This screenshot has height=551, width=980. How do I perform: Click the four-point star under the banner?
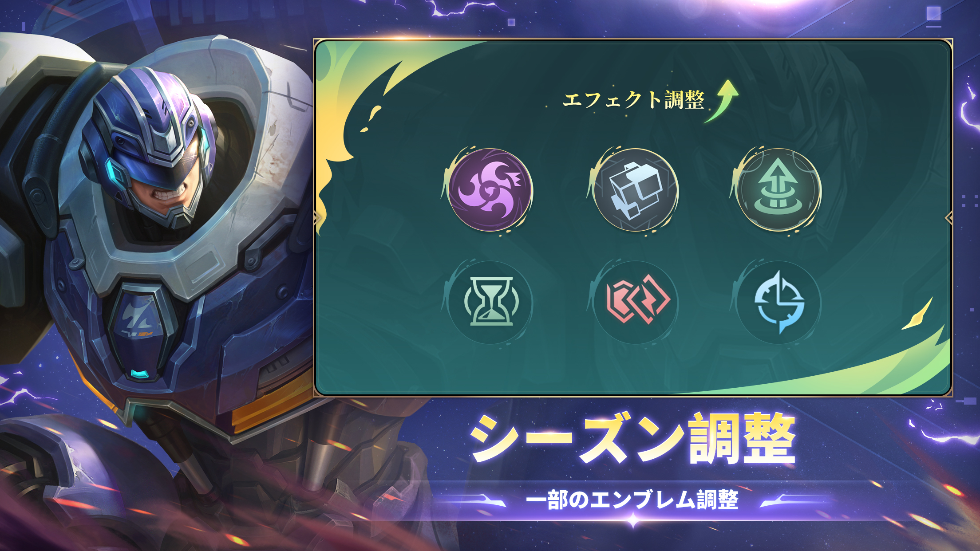(633, 520)
